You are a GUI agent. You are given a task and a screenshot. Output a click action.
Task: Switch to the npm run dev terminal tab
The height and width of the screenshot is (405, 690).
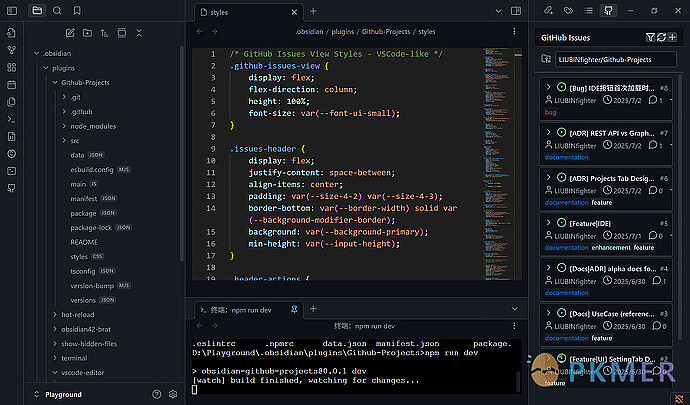coord(249,310)
